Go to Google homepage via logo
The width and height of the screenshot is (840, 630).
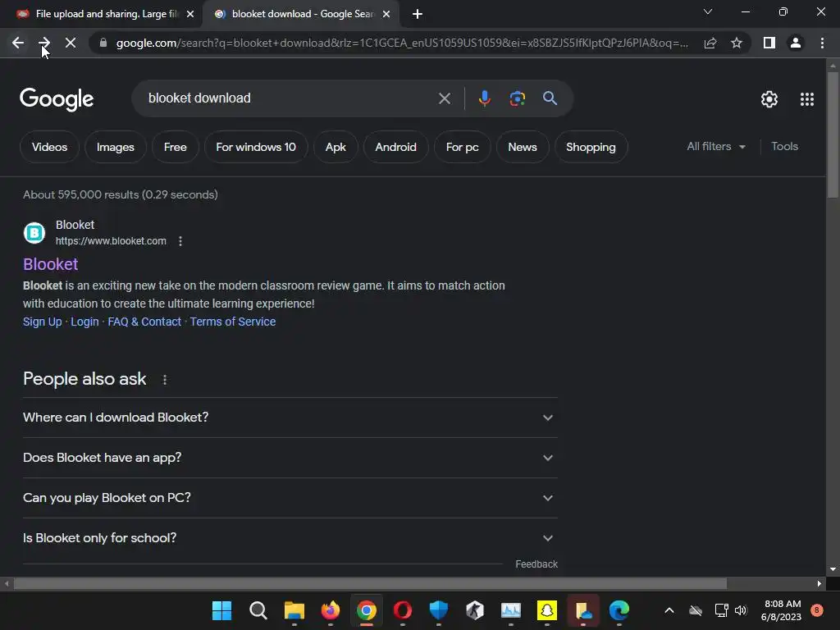tap(57, 99)
